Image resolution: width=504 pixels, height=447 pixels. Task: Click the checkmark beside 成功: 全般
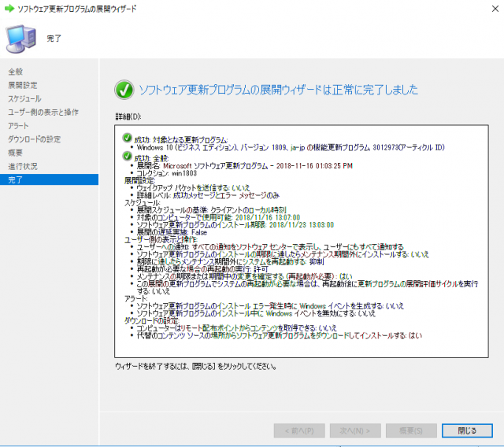pyautogui.click(x=127, y=156)
